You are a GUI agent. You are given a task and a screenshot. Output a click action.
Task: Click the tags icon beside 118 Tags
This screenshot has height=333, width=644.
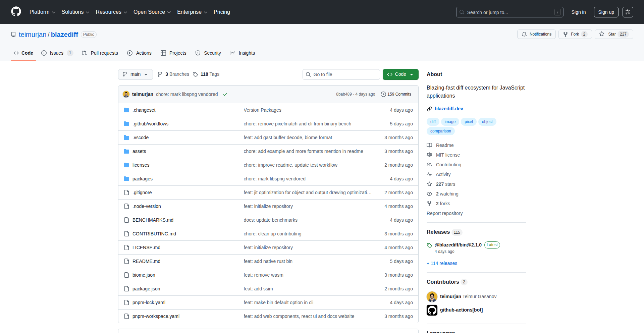(195, 74)
